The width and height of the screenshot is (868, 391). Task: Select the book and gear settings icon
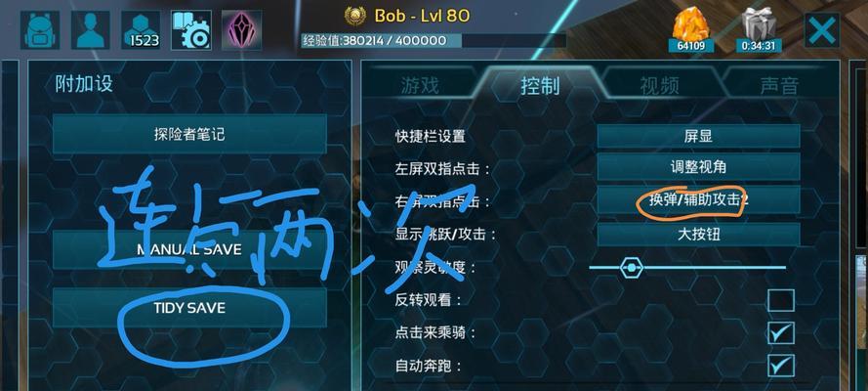tap(191, 30)
